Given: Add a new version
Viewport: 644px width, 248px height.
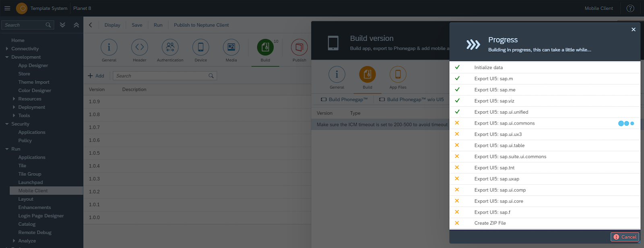Looking at the screenshot, I should pyautogui.click(x=96, y=76).
